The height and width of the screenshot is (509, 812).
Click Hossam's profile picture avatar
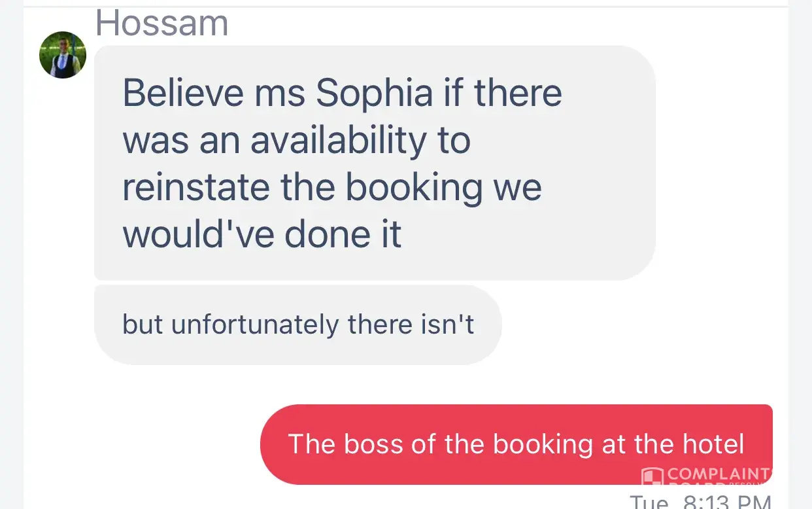(x=63, y=55)
